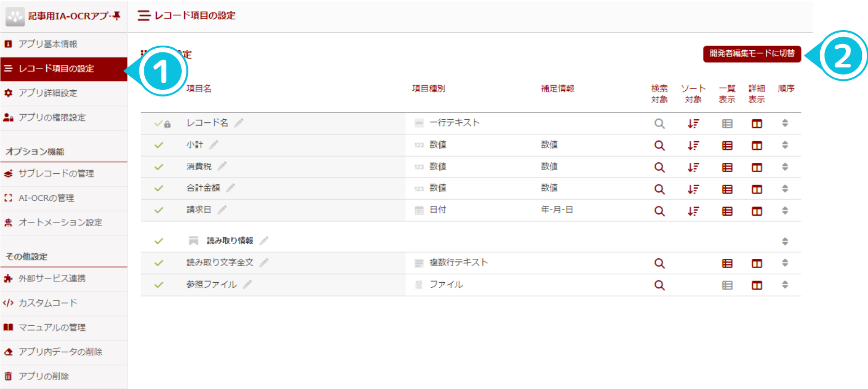Viewport: 868px width, 389px height.
Task: Select レコード項目の設定 sidebar item
Action: (x=63, y=68)
